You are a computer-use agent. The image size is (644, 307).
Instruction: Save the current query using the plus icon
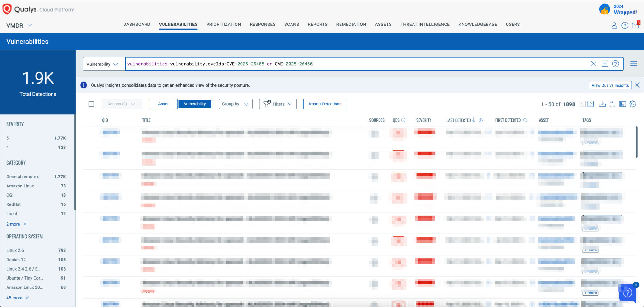point(604,64)
